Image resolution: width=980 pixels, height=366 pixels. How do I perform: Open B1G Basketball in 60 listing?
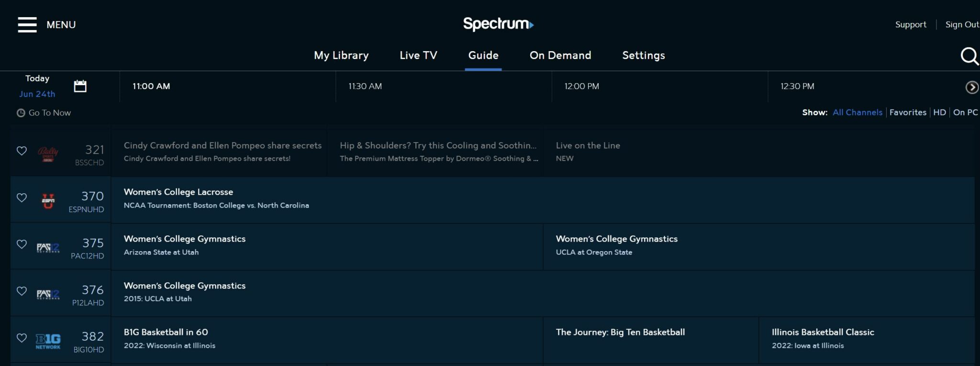point(327,340)
